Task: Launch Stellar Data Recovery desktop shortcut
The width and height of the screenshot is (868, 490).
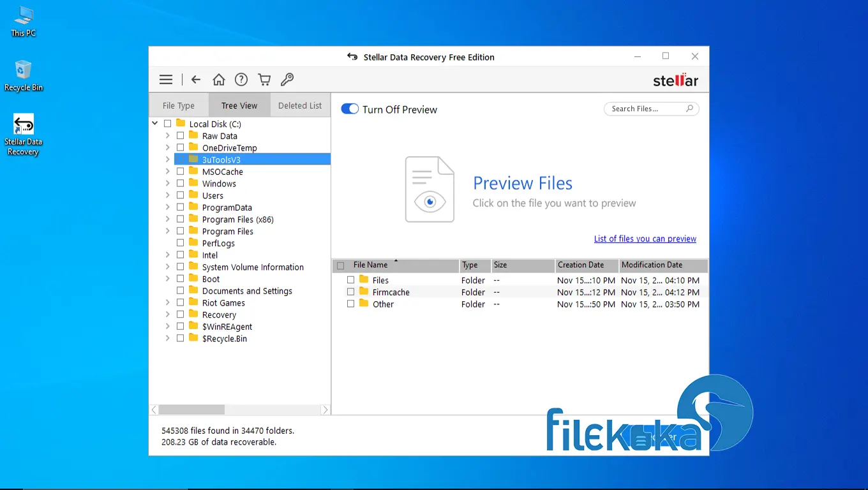Action: (x=23, y=135)
